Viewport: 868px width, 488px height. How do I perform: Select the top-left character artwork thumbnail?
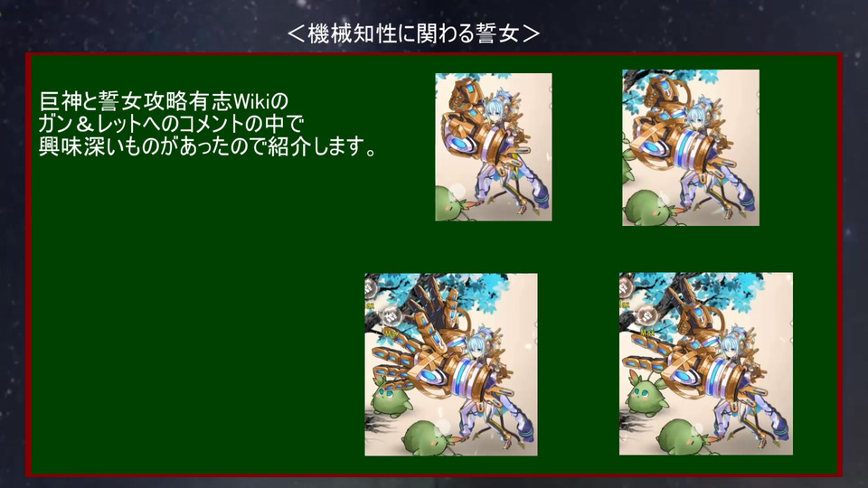[494, 147]
